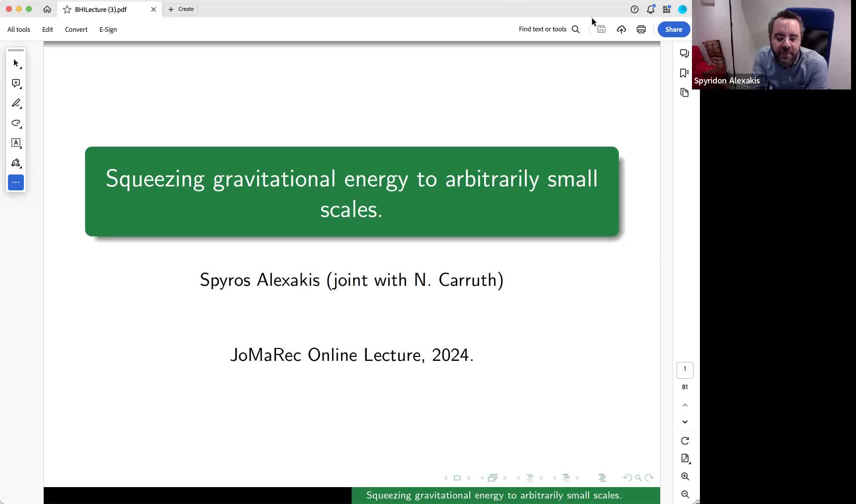Open the Fill and Sign tool
The height and width of the screenshot is (504, 856).
click(16, 163)
